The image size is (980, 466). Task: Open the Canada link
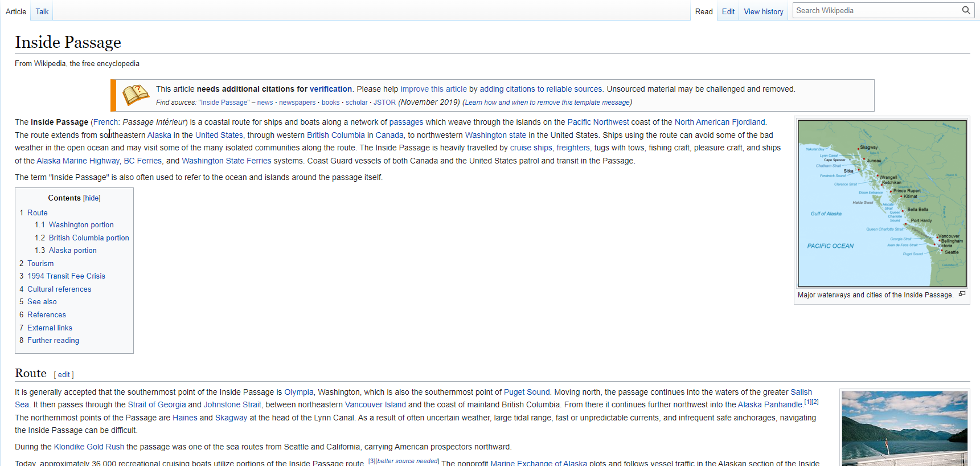[x=389, y=135]
